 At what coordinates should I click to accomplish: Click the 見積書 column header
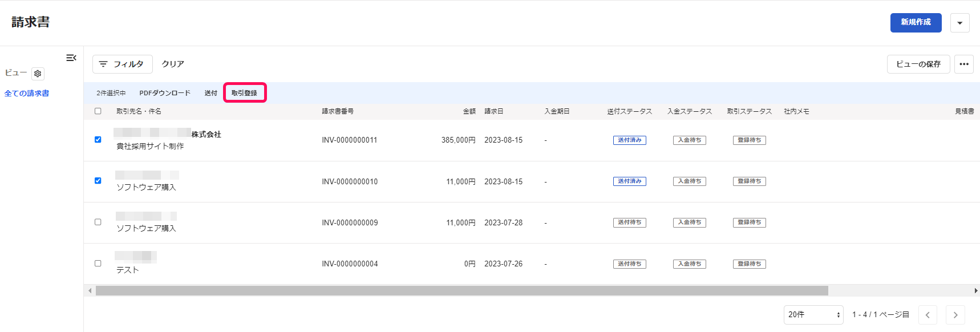(965, 111)
